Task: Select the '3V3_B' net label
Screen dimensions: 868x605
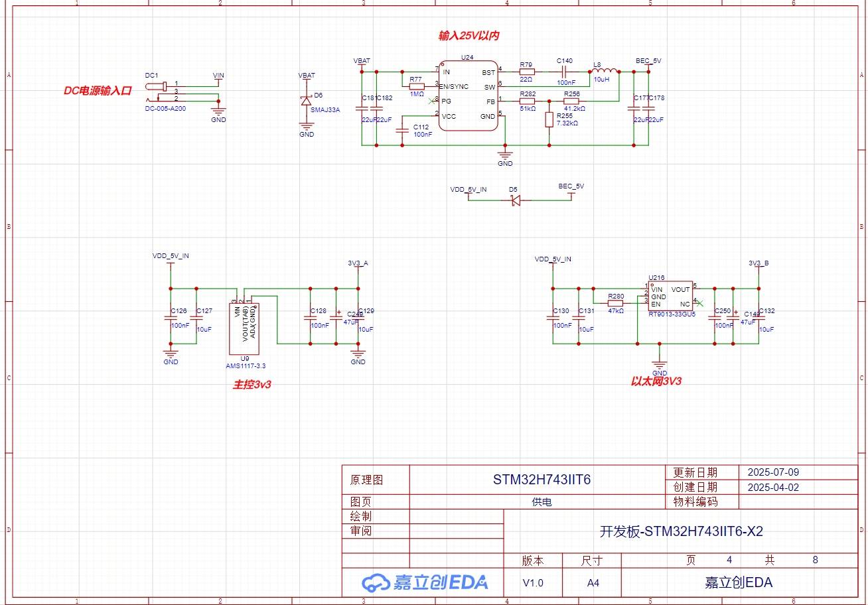Action: 759,263
